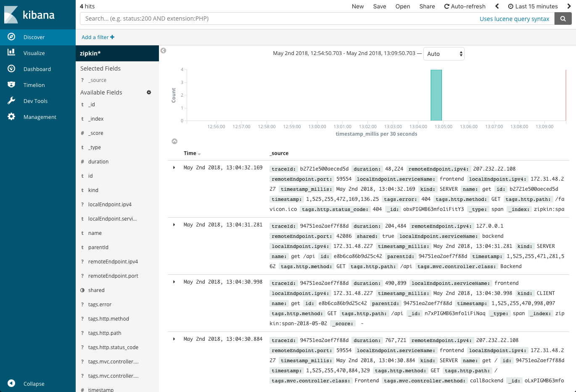Click the Kibana logo
Viewport: 576px width, 392px height.
point(29,15)
